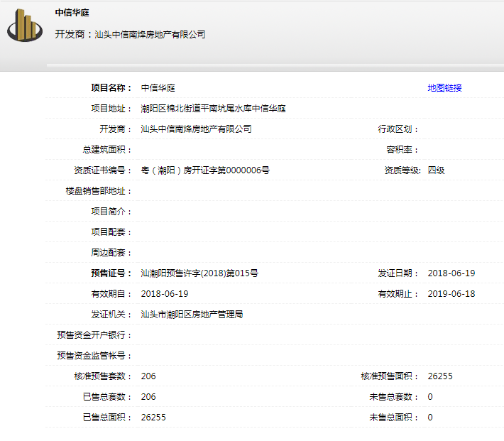504x441 pixels.
Task: Click the 资质等级 value 四级
Action: (436, 170)
